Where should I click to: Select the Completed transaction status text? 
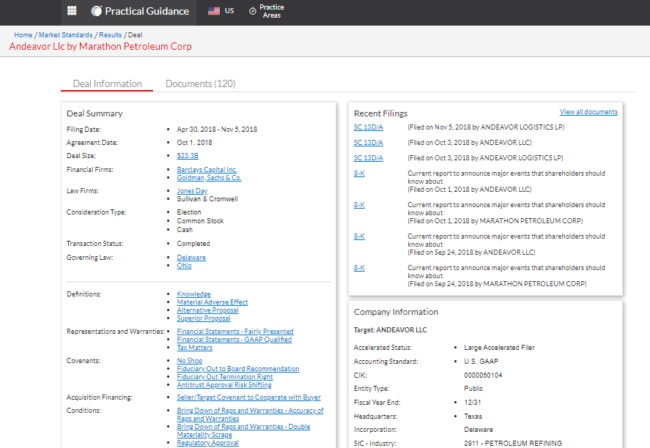click(x=193, y=244)
